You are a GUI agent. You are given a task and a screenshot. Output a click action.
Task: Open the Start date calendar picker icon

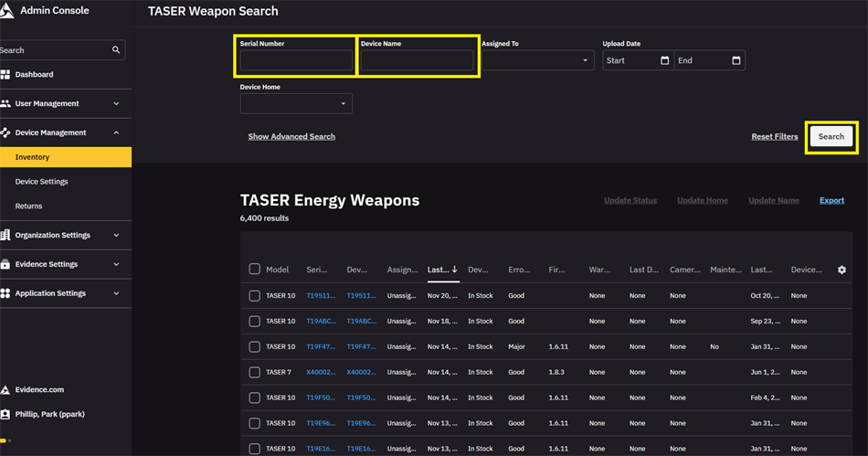click(663, 61)
